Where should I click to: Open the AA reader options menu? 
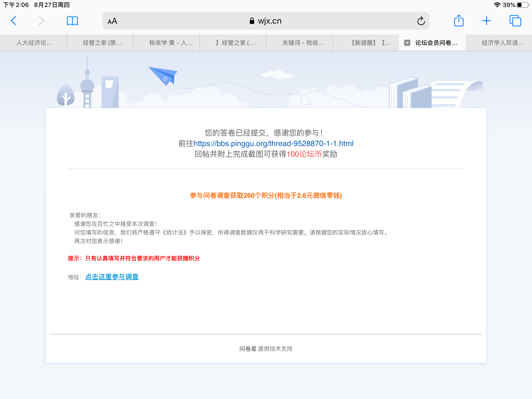point(112,21)
